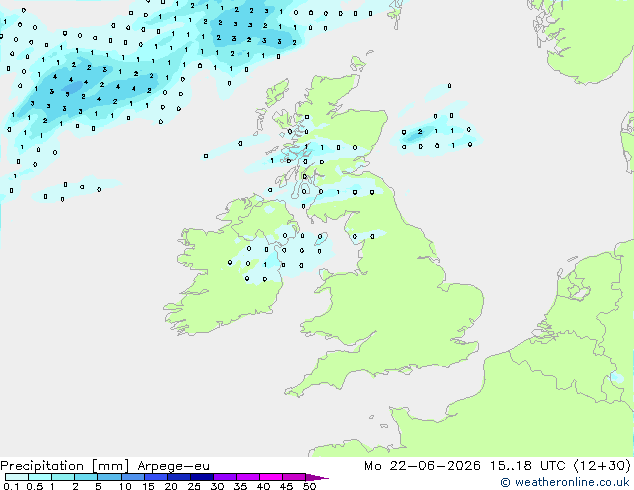Click the 20 mm dark blue legend swatch
Screen dimensions: 634x490
point(178,477)
